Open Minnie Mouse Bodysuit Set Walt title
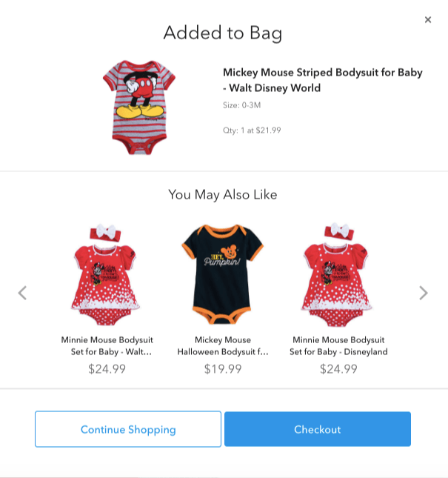 tap(107, 345)
